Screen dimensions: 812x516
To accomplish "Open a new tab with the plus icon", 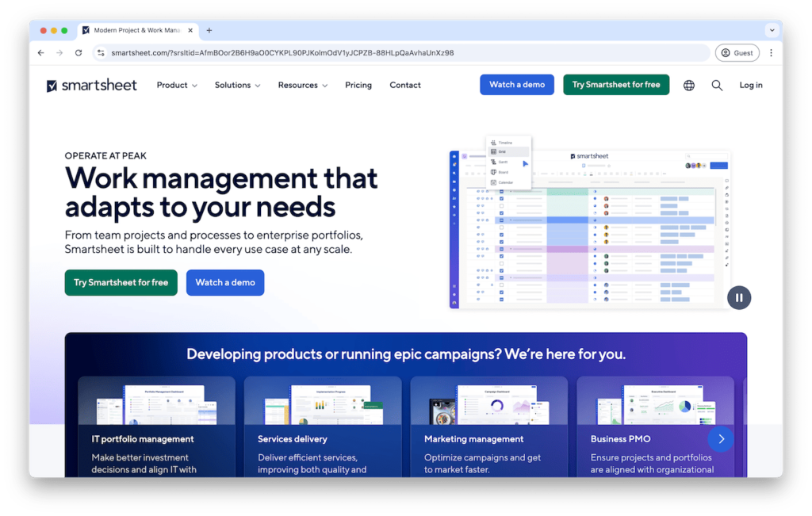I will point(209,31).
